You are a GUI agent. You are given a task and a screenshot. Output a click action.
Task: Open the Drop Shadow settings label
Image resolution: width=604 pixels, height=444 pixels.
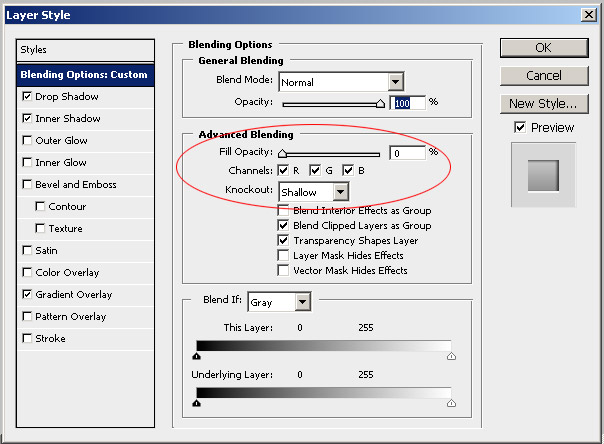click(67, 96)
